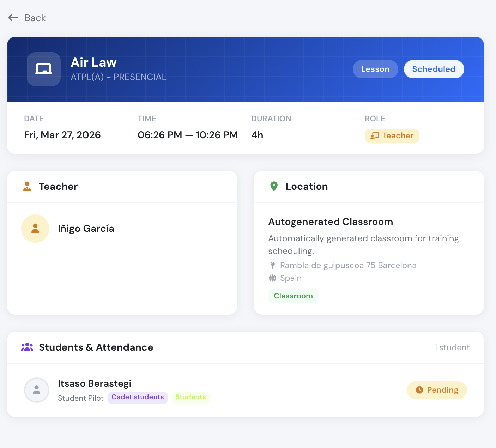
Task: Click the DURATION column label
Action: tap(271, 119)
